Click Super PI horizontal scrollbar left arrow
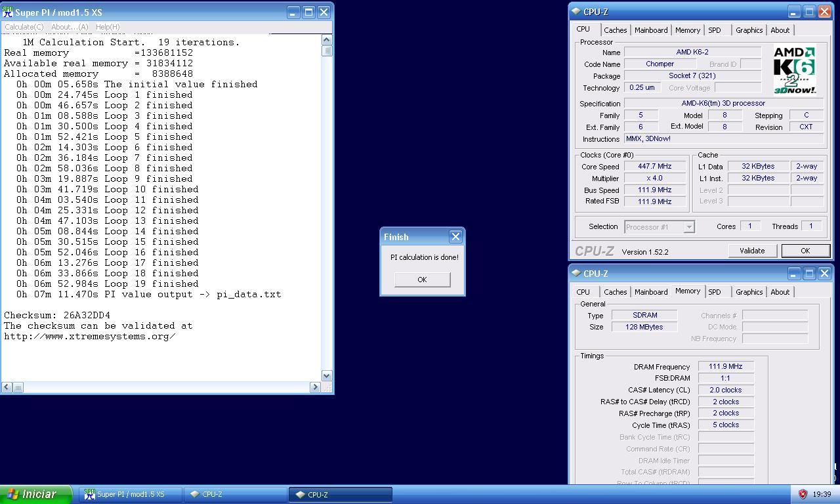 7,387
